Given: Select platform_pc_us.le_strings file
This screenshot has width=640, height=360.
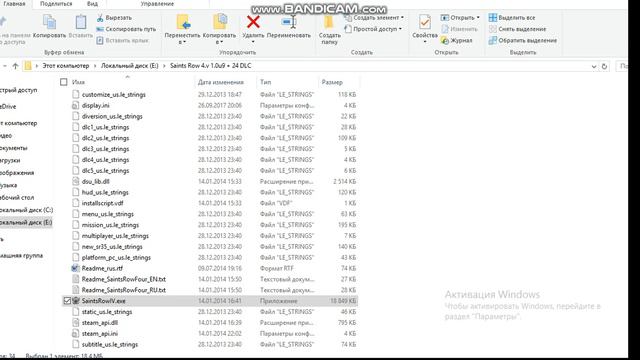Looking at the screenshot, I should click(116, 258).
